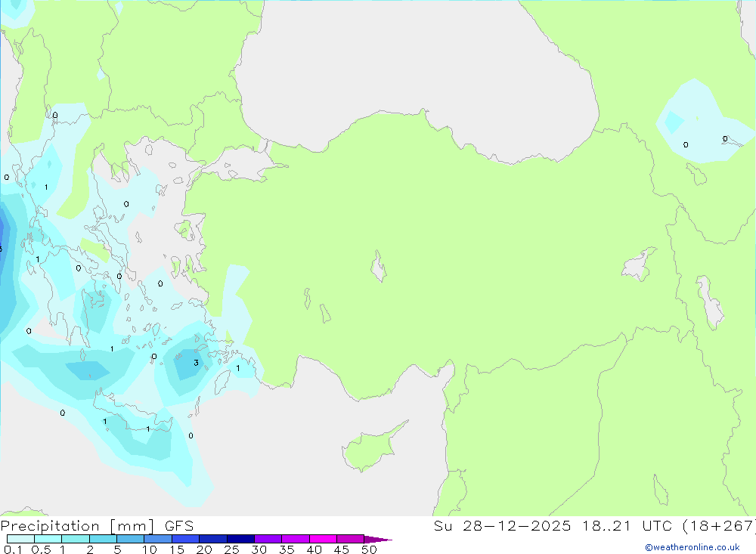Click the legend label "50"
The image size is (756, 554).
370,549
